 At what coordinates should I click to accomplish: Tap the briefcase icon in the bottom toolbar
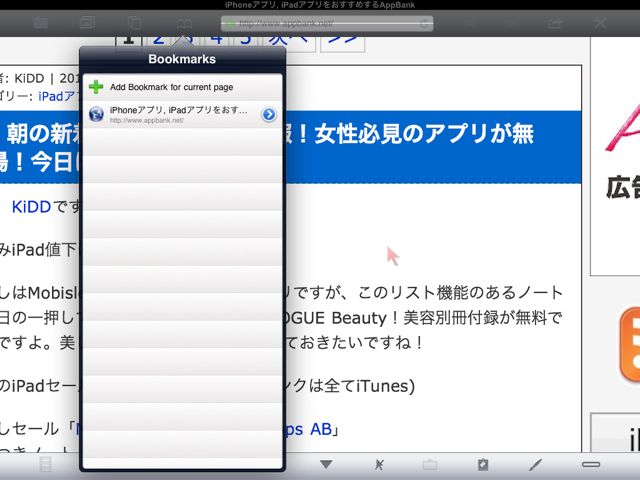click(430, 464)
